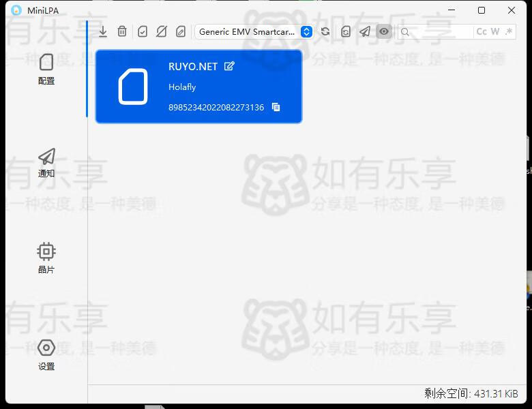The image size is (532, 409).
Task: Switch to the 晶片 chip tab
Action: pos(46,258)
